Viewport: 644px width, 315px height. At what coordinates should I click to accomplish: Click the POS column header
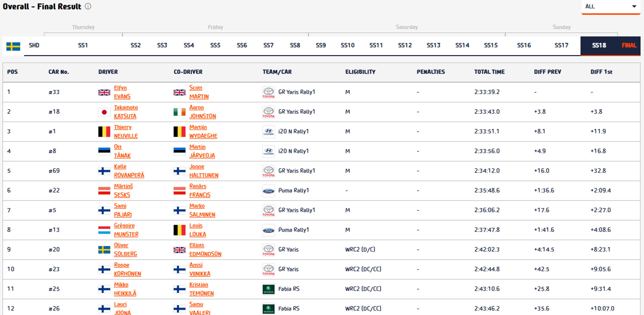pos(13,72)
